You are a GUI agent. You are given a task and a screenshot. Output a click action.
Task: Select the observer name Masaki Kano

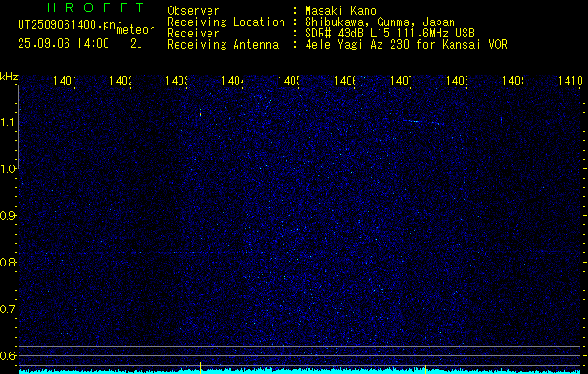coord(340,10)
